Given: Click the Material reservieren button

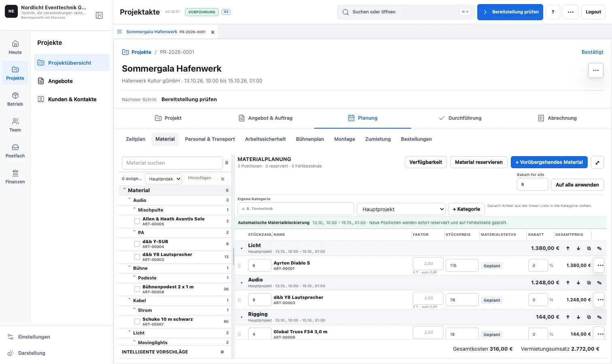Looking at the screenshot, I should point(479,162).
